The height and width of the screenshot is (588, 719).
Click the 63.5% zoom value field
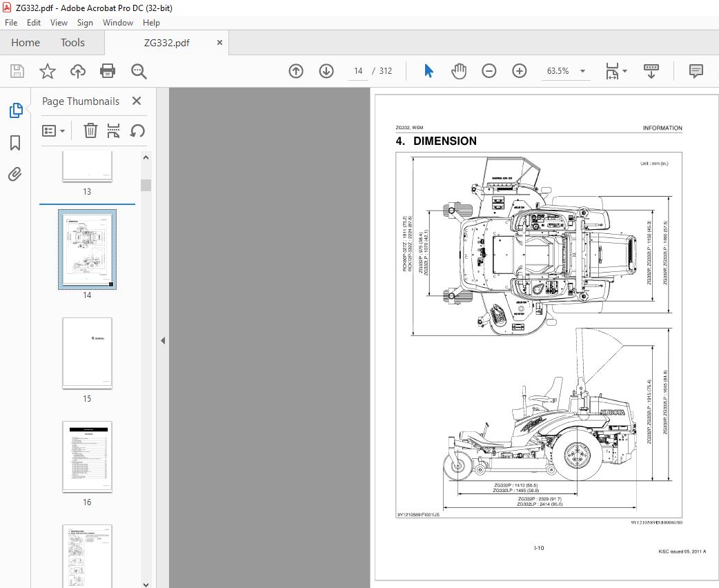click(x=558, y=71)
